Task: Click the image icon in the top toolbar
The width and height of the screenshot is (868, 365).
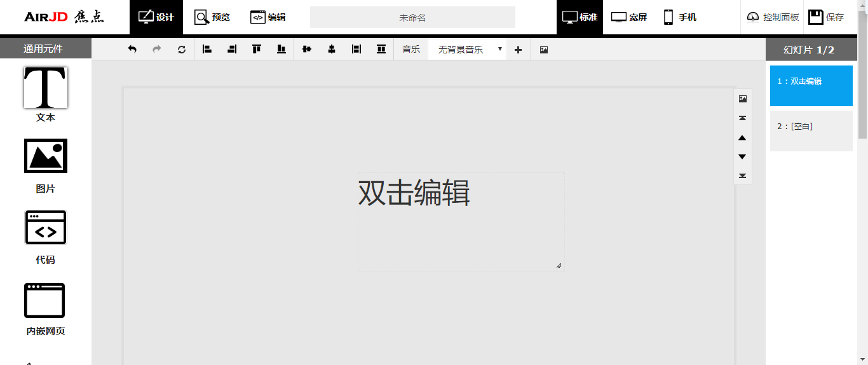Action: (x=544, y=50)
